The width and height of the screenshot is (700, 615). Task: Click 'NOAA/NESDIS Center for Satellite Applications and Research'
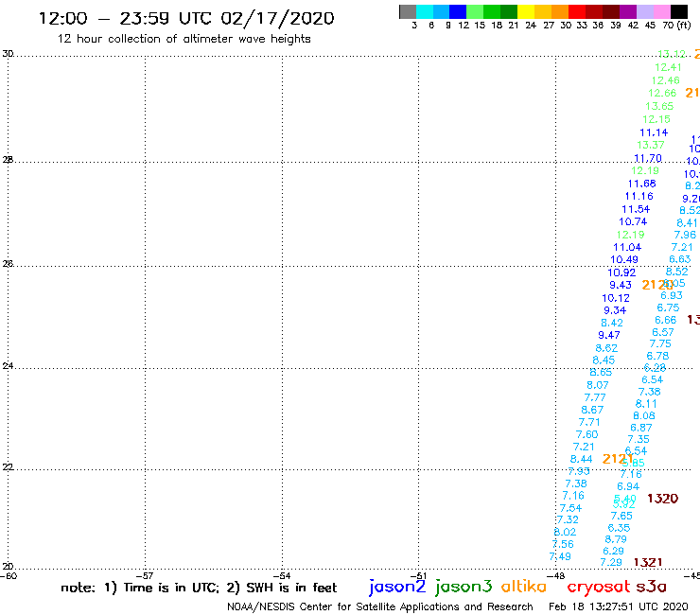point(380,606)
